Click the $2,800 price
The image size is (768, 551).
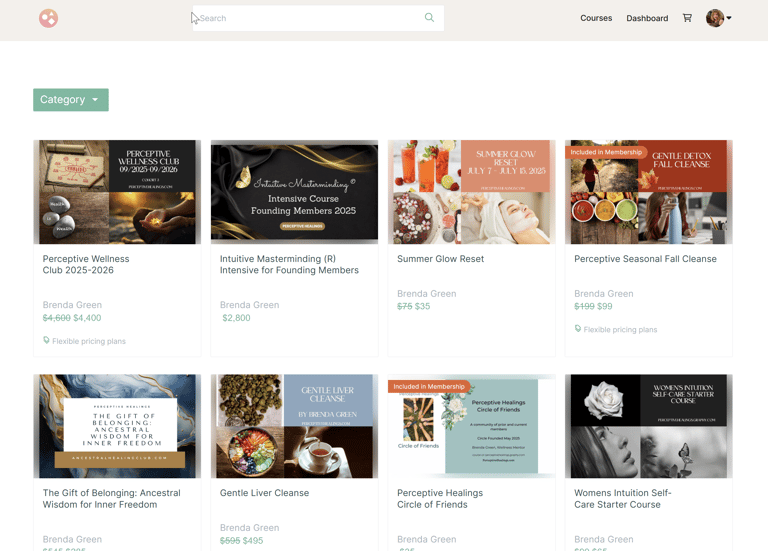(x=236, y=318)
